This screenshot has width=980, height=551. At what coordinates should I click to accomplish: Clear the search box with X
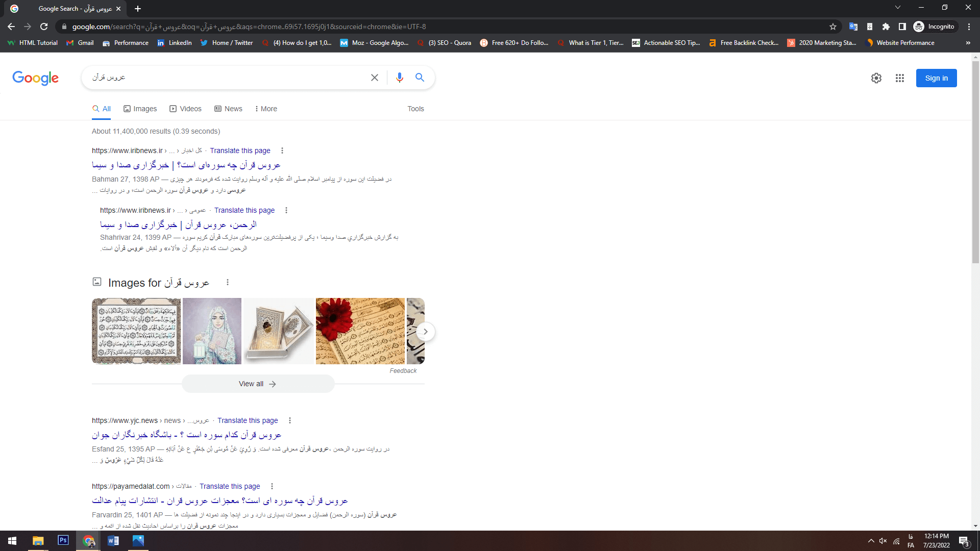tap(375, 78)
